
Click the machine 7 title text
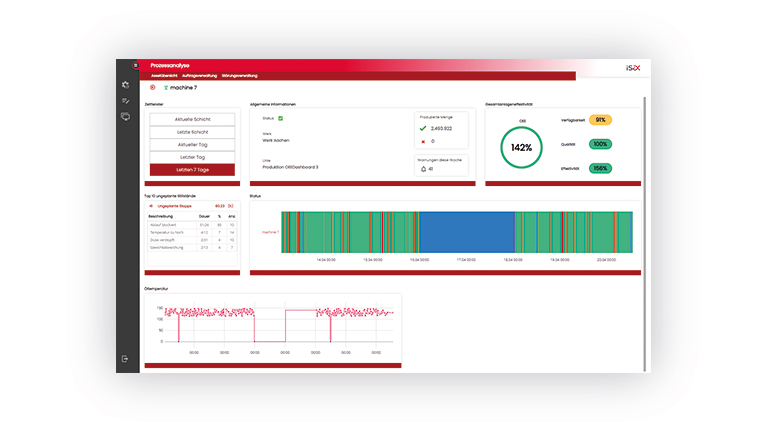click(x=184, y=88)
